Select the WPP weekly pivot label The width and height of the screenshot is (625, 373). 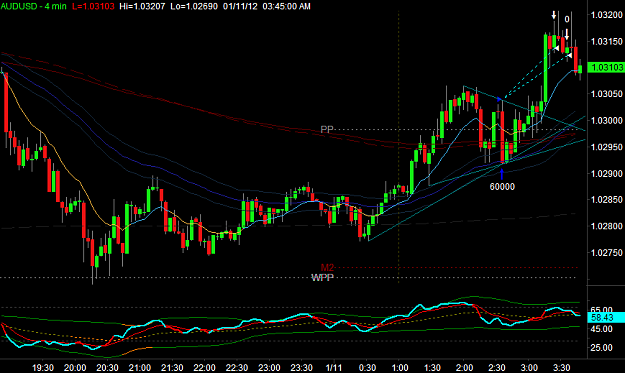(x=322, y=277)
